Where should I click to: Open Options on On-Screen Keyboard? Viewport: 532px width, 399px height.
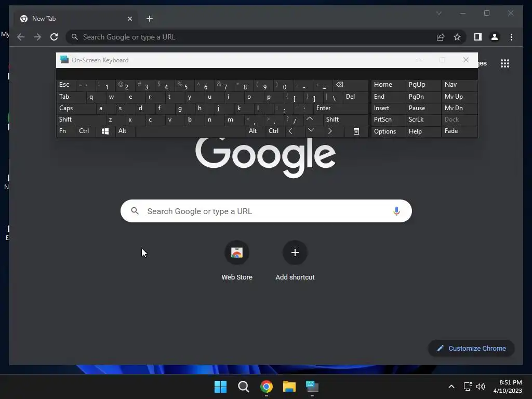point(388,131)
